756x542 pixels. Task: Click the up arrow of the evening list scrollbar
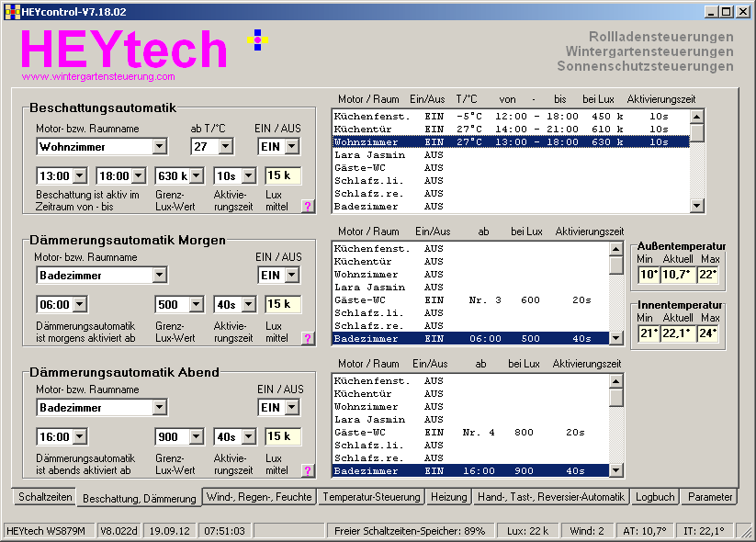pos(616,381)
